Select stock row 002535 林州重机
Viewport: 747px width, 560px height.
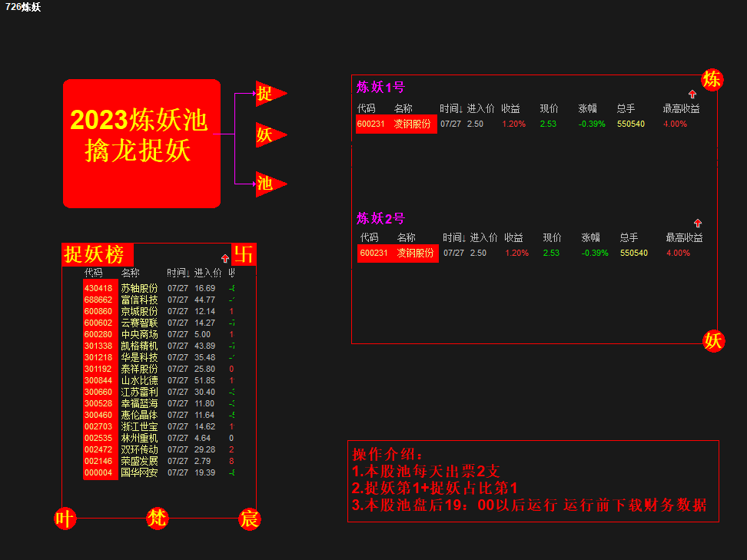click(x=158, y=438)
